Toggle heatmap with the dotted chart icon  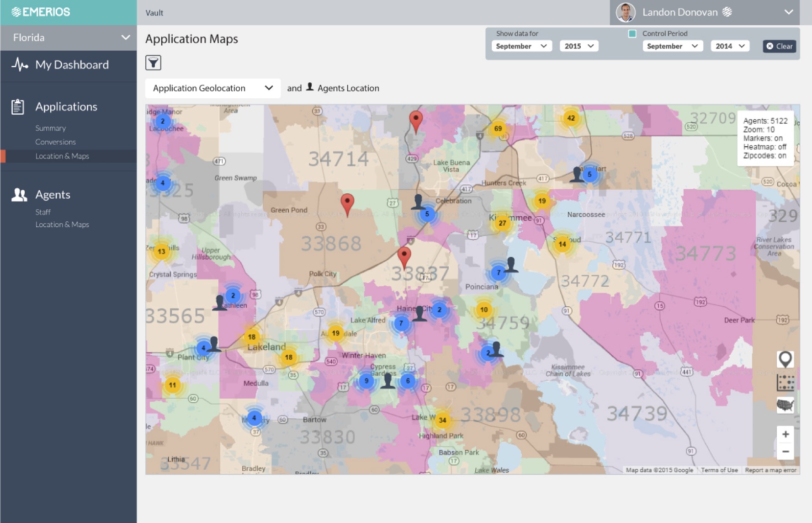785,382
